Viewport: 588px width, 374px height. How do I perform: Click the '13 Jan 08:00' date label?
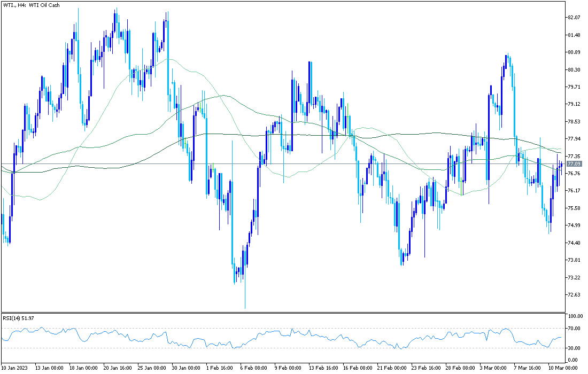click(x=49, y=368)
